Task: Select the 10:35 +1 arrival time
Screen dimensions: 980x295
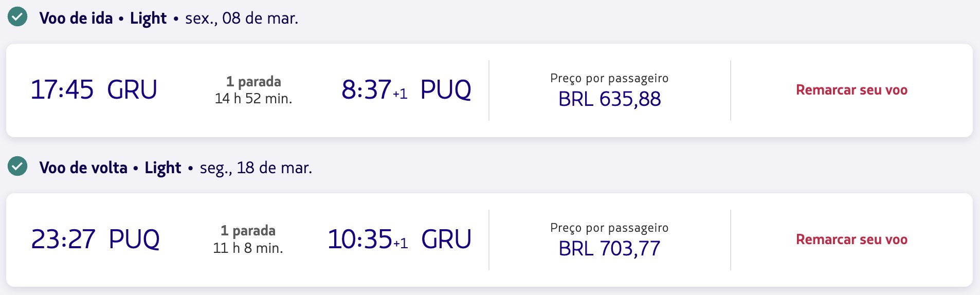Action: [x=368, y=239]
